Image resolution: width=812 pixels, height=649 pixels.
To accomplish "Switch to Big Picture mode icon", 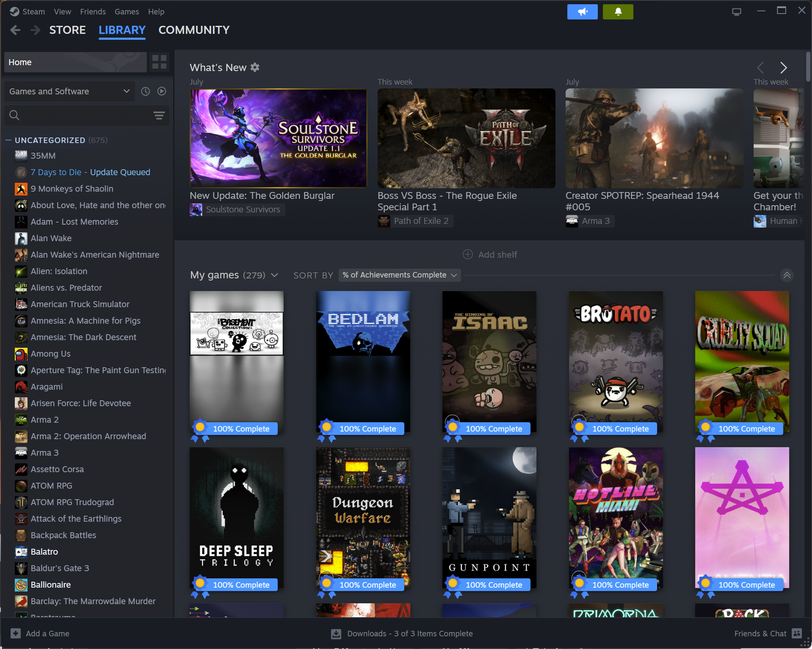I will 737,12.
